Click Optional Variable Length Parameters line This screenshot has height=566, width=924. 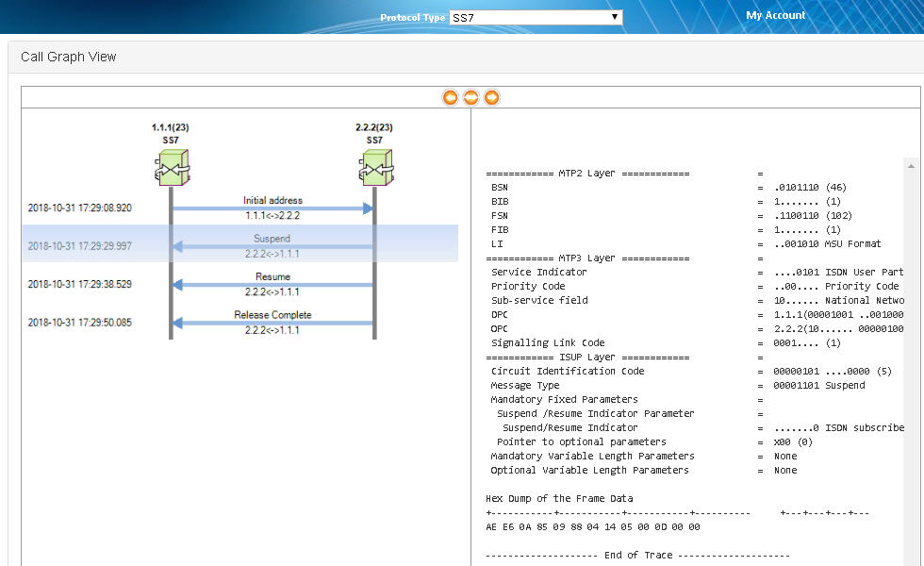point(589,471)
